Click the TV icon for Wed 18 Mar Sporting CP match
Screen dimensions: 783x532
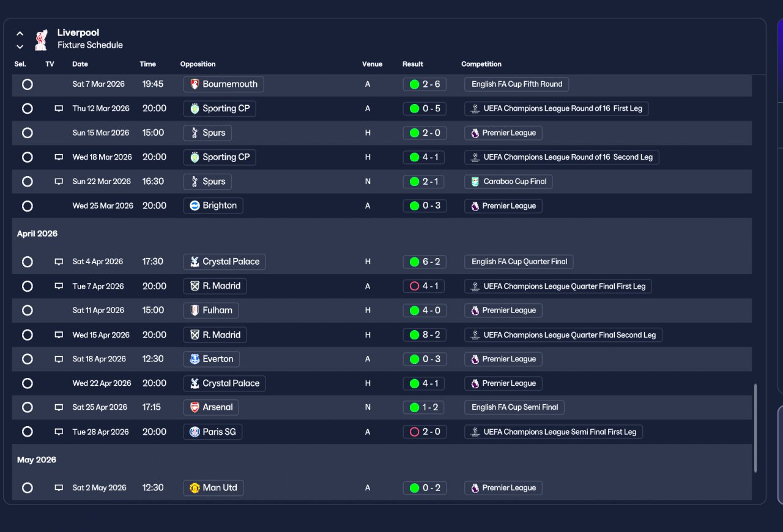(x=59, y=157)
